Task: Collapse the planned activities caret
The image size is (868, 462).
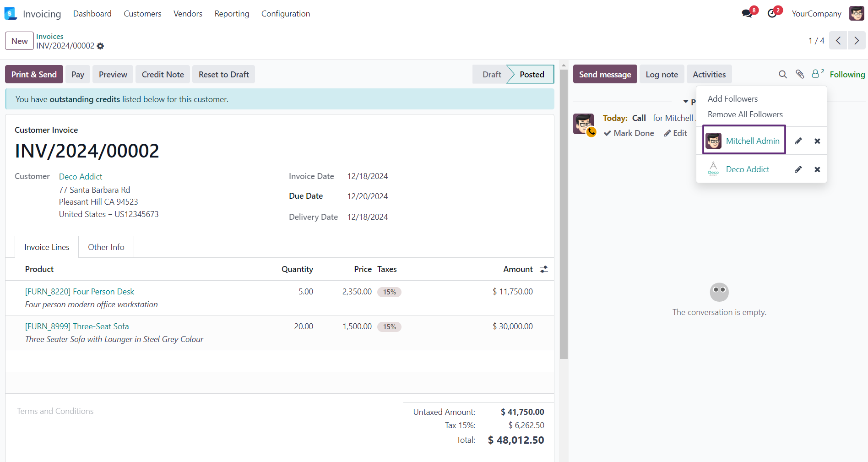Action: pos(686,102)
